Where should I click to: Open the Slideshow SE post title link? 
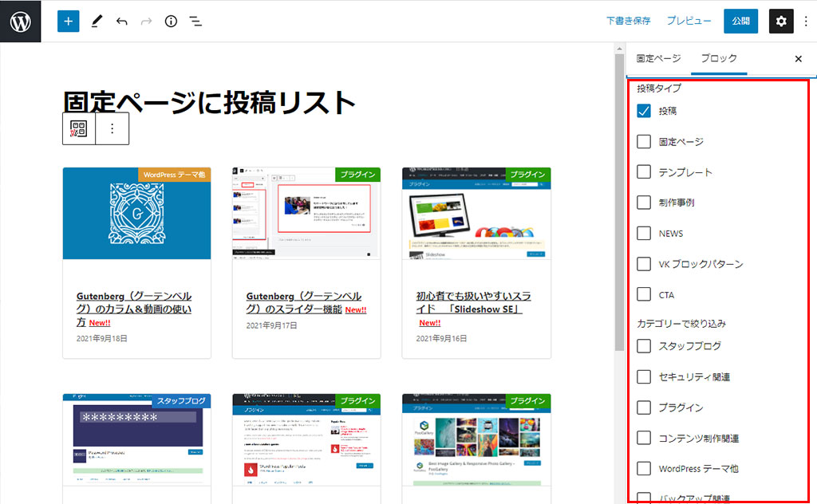pyautogui.click(x=473, y=302)
